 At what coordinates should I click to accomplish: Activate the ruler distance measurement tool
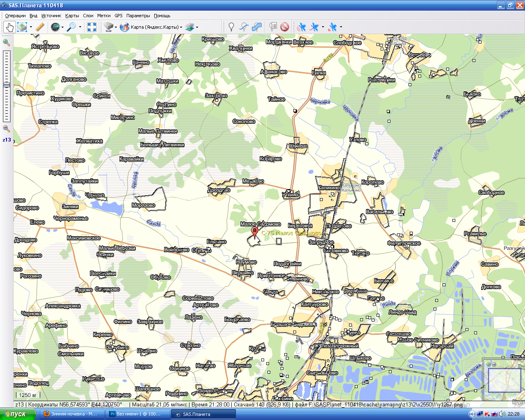(x=40, y=27)
